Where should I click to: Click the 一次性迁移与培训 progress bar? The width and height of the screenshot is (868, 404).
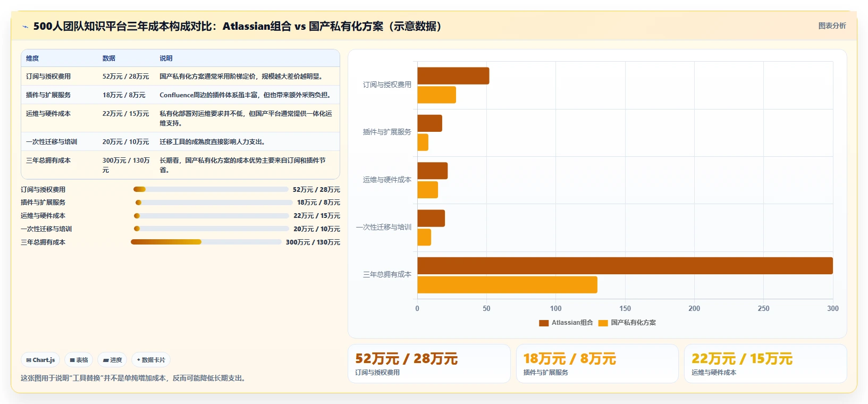tap(212, 229)
